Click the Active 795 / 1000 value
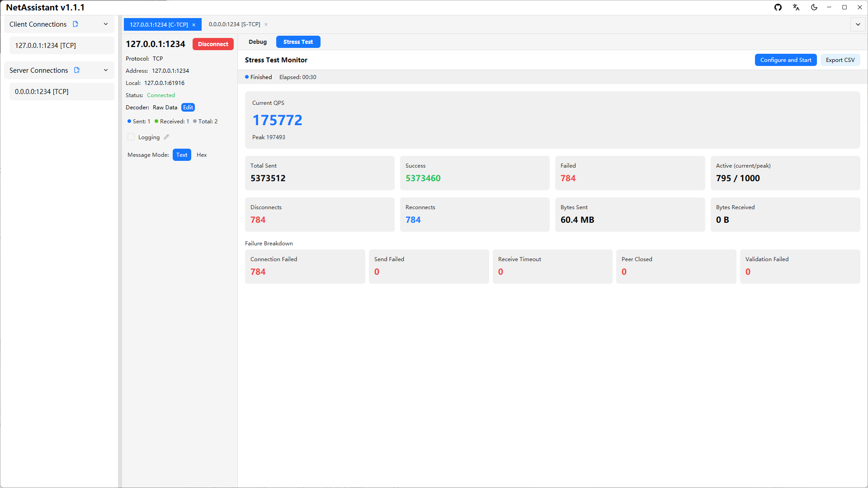This screenshot has height=488, width=868. tap(738, 178)
